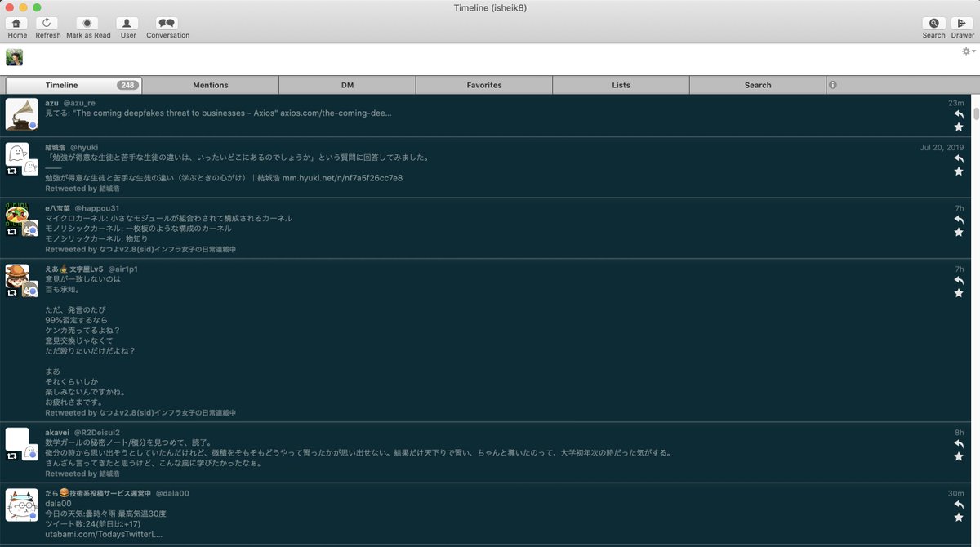The width and height of the screenshot is (980, 547).
Task: Favorite akavei's tweet
Action: [x=959, y=456]
